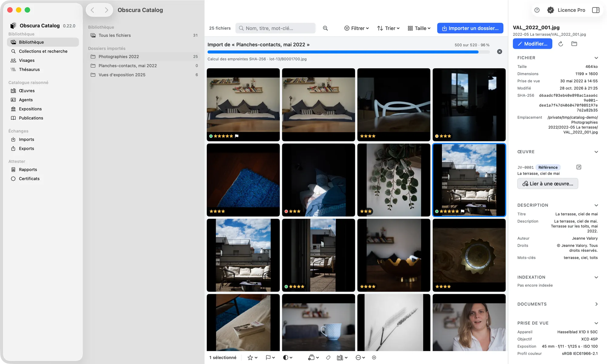Collapse the ŒUVRE section
Image resolution: width=607 pixels, height=364 pixels.
596,152
